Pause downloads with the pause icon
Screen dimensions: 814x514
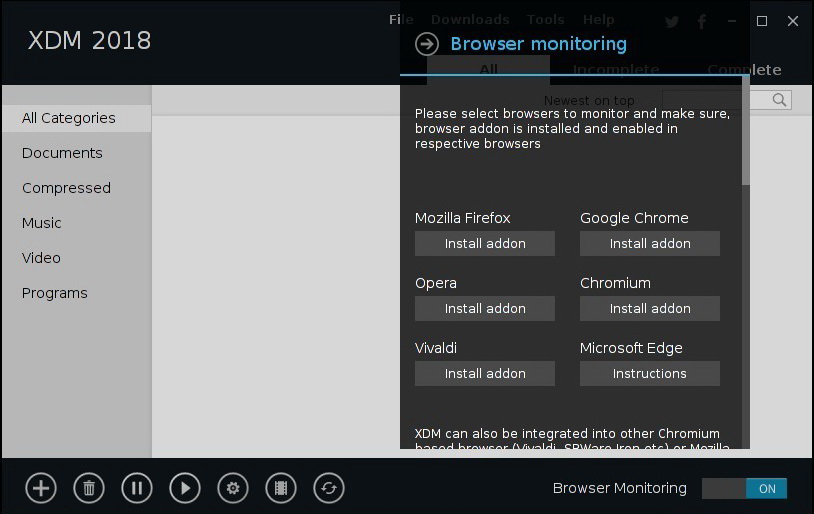pos(137,488)
